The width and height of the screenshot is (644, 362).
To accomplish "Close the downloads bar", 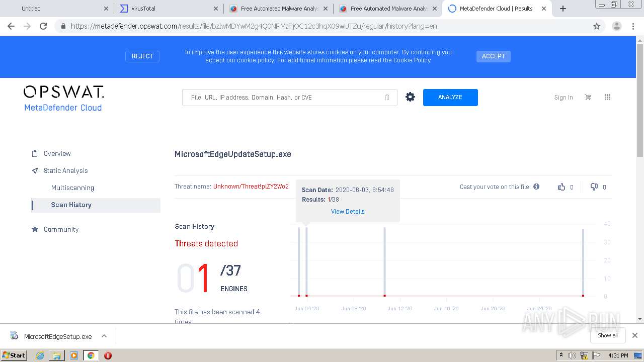I will [x=635, y=335].
